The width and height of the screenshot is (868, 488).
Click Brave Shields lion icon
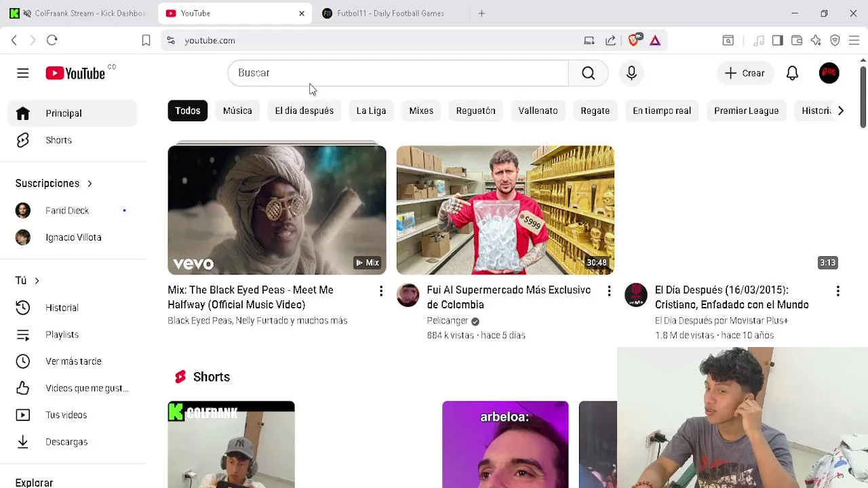pyautogui.click(x=634, y=41)
